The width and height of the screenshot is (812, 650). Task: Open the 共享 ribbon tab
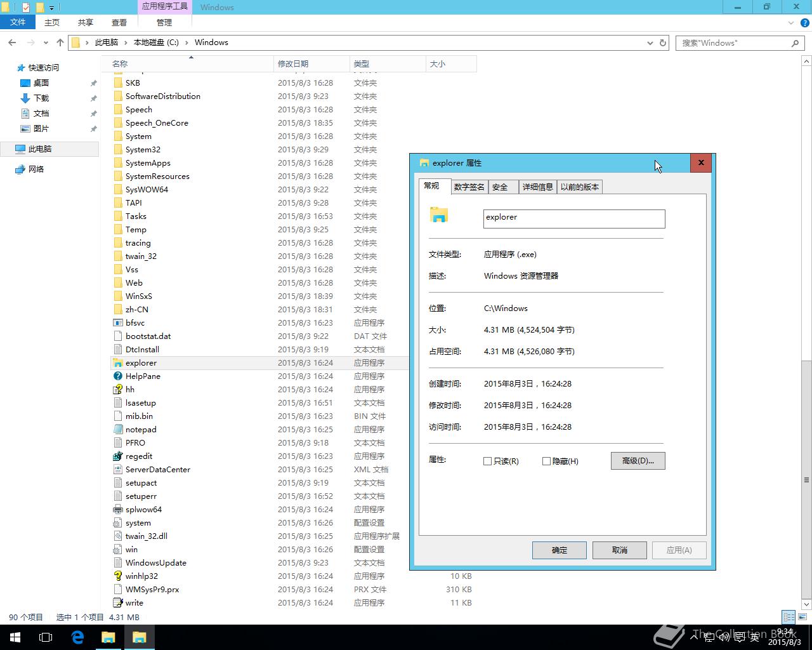pyautogui.click(x=86, y=22)
